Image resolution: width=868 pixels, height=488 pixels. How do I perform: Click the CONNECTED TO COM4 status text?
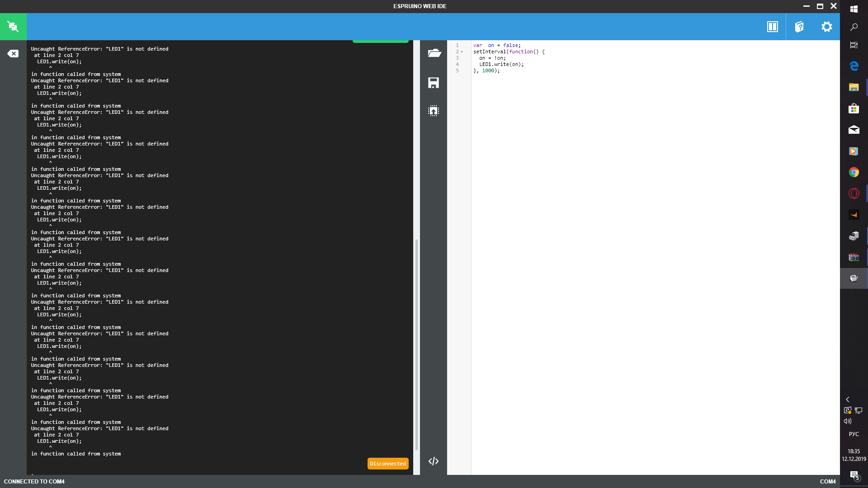point(34,482)
